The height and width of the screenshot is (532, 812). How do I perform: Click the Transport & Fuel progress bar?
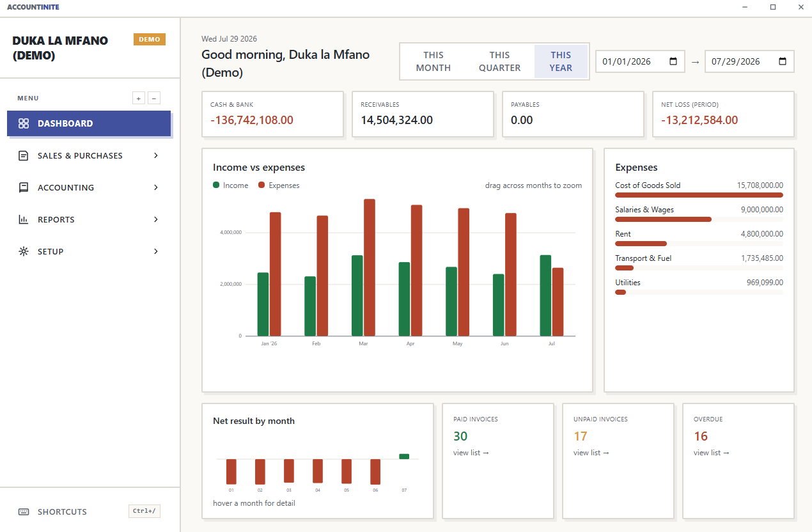coord(699,268)
